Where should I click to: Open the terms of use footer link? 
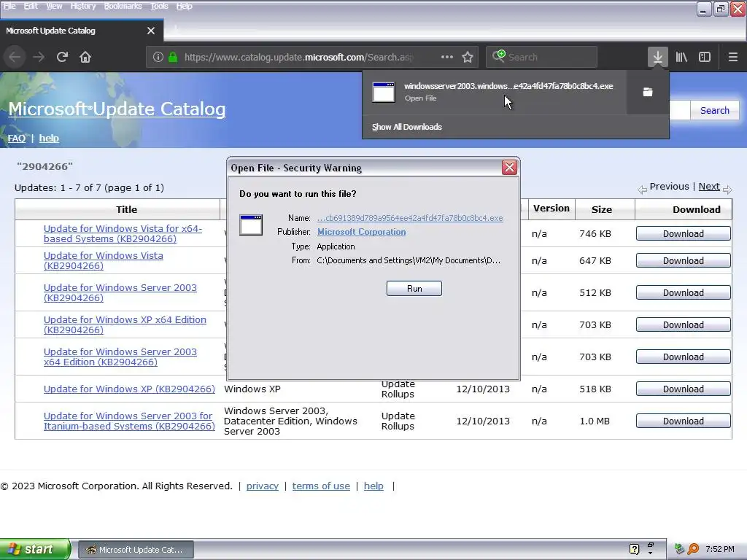point(321,486)
